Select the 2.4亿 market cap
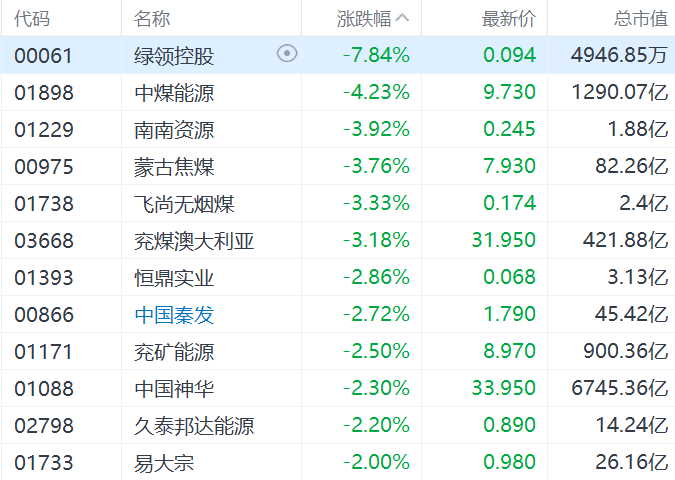This screenshot has width=675, height=480. click(644, 203)
